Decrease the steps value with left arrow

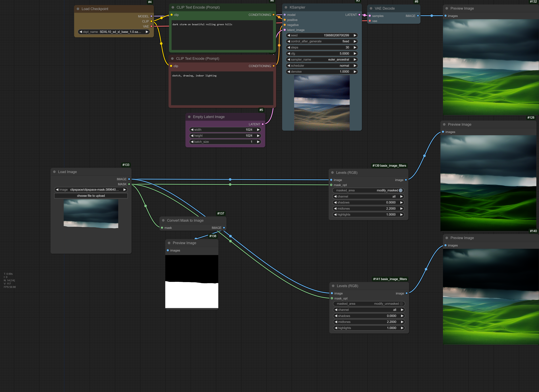(x=289, y=48)
